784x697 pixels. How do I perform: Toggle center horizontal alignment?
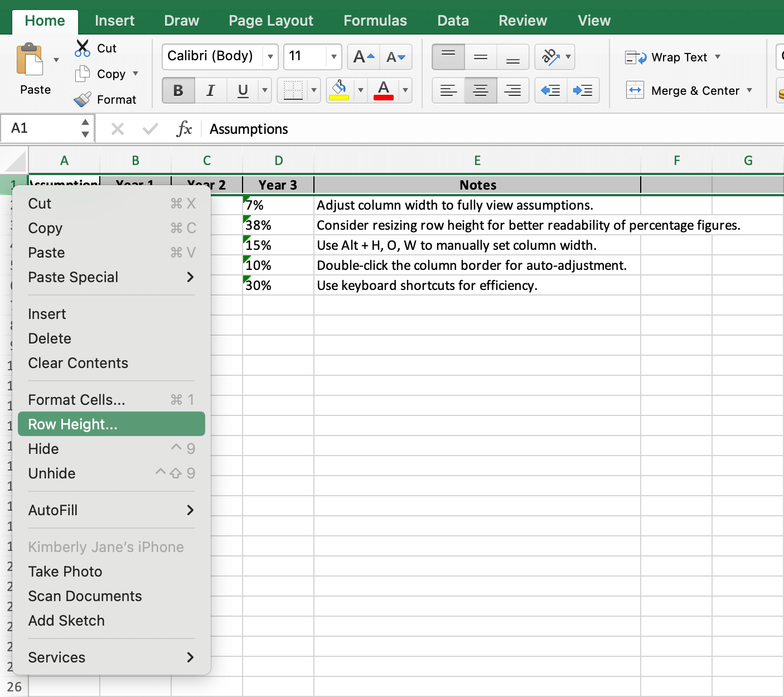480,90
